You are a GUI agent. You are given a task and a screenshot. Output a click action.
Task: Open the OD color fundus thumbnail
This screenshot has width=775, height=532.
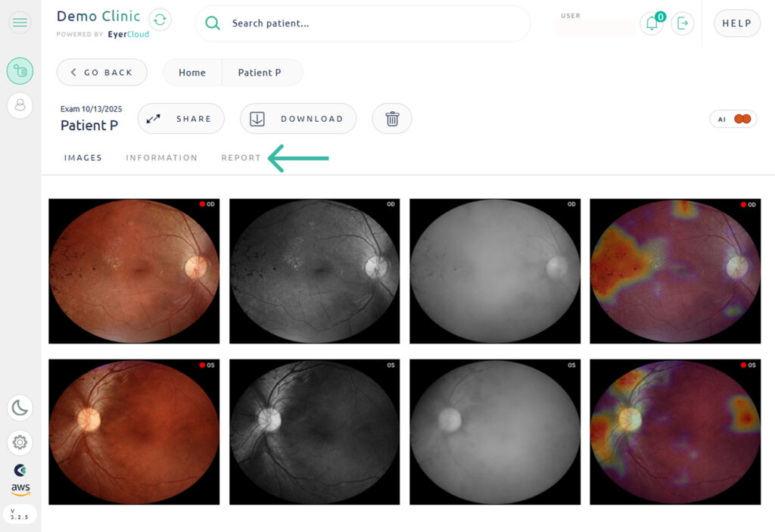134,271
